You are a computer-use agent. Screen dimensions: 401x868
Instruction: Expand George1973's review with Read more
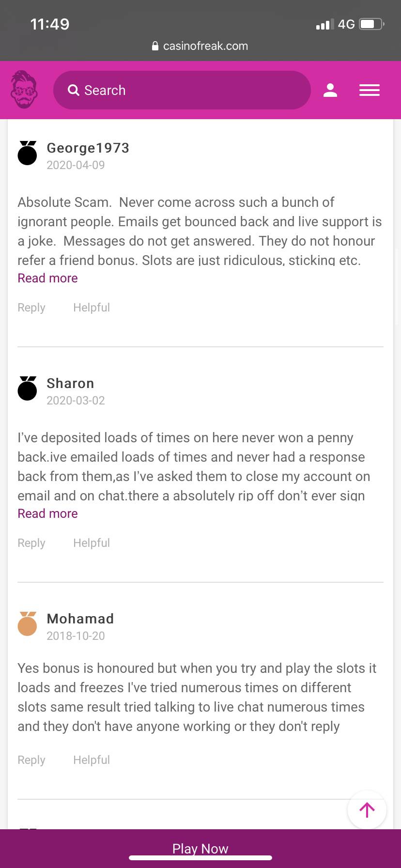(x=47, y=279)
